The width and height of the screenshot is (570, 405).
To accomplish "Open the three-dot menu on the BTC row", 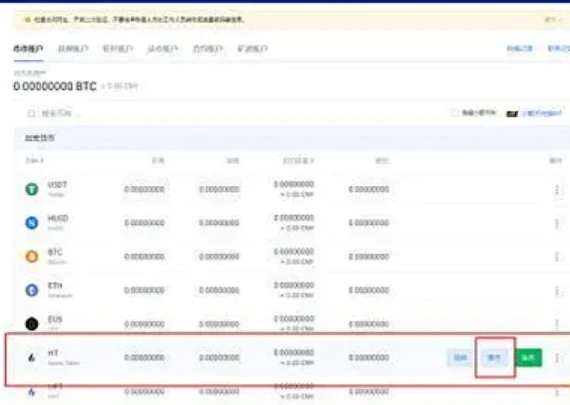I will [557, 257].
